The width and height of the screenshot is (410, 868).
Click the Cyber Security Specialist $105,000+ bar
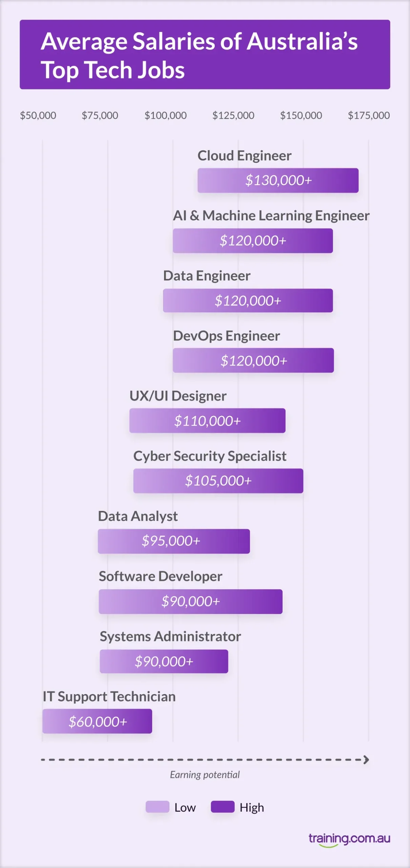pyautogui.click(x=218, y=481)
